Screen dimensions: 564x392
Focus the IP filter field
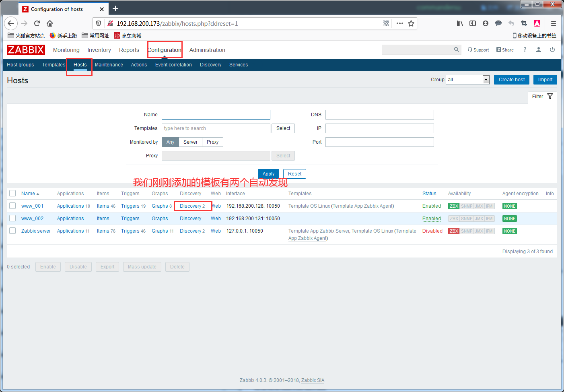[x=380, y=128]
